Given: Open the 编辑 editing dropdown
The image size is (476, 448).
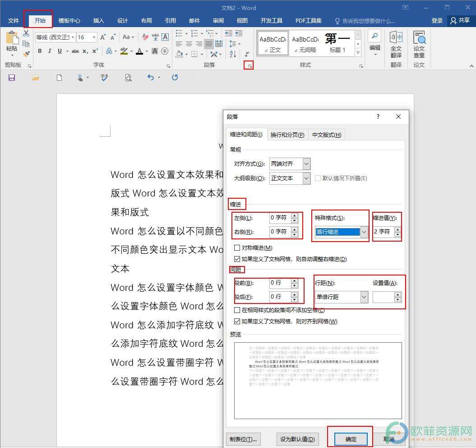Looking at the screenshot, I should pos(375,43).
